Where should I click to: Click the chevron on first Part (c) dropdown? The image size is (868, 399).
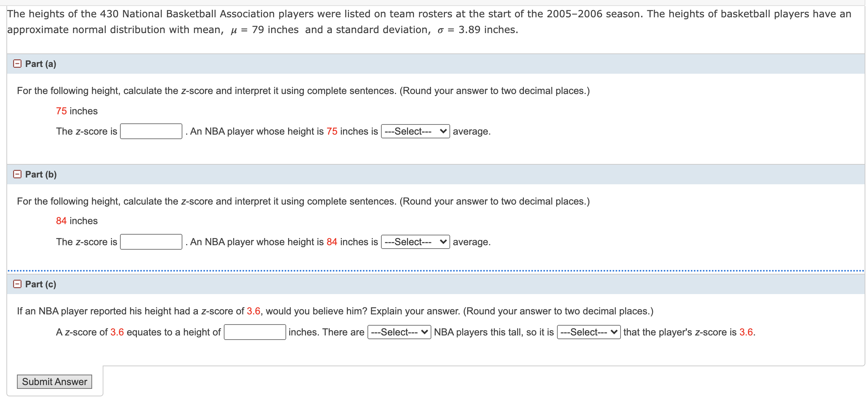pos(424,332)
